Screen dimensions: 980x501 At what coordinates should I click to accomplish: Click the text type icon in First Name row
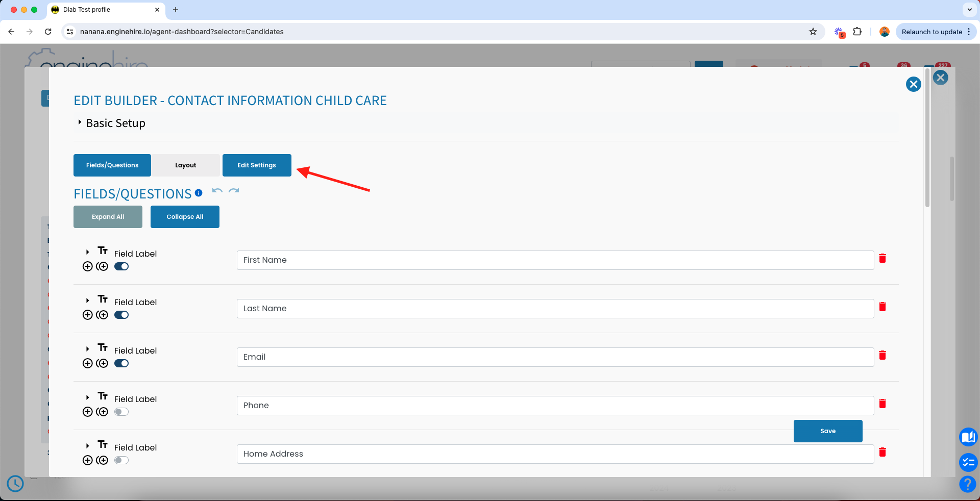[x=103, y=251]
